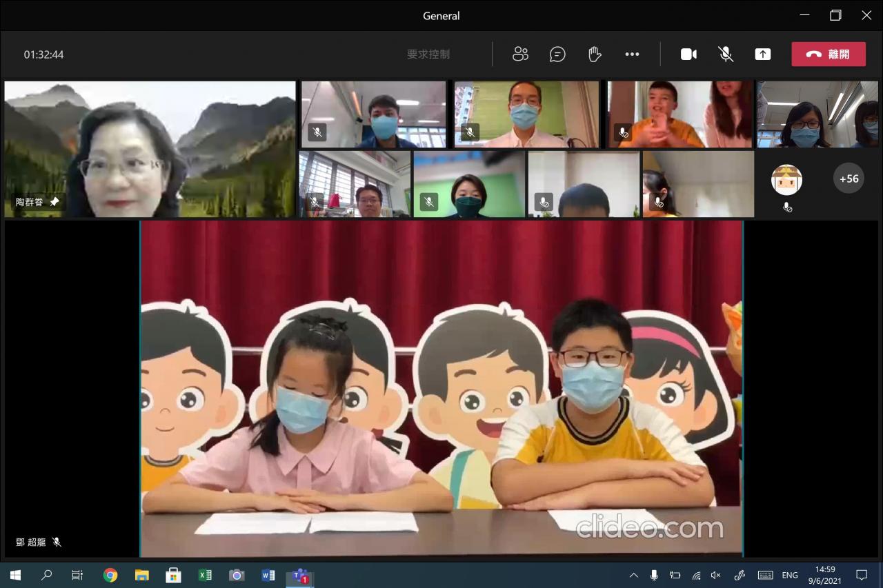Click the 要求控制 request control button
883x588 pixels.
point(428,54)
